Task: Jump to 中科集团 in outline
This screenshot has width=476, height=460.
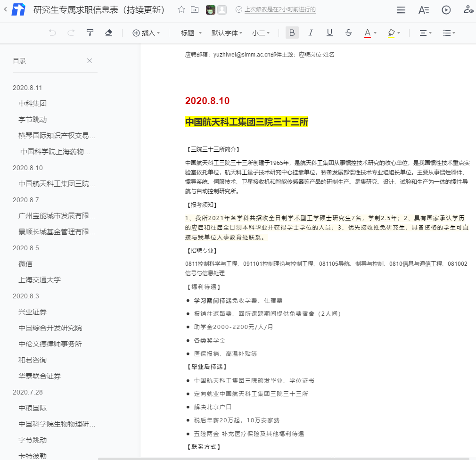Action: pyautogui.click(x=33, y=104)
